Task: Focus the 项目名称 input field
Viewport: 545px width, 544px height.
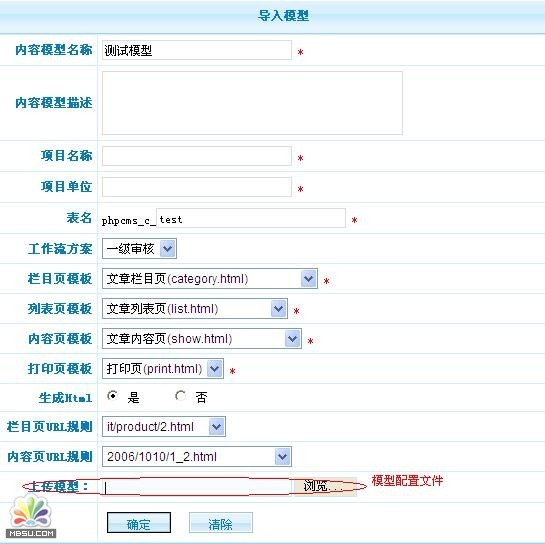Action: point(197,156)
